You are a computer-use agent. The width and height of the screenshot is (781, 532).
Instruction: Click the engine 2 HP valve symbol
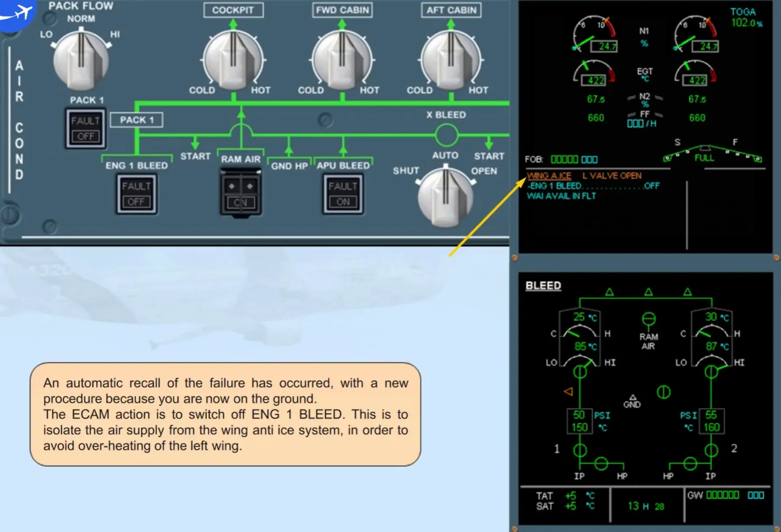pyautogui.click(x=690, y=463)
